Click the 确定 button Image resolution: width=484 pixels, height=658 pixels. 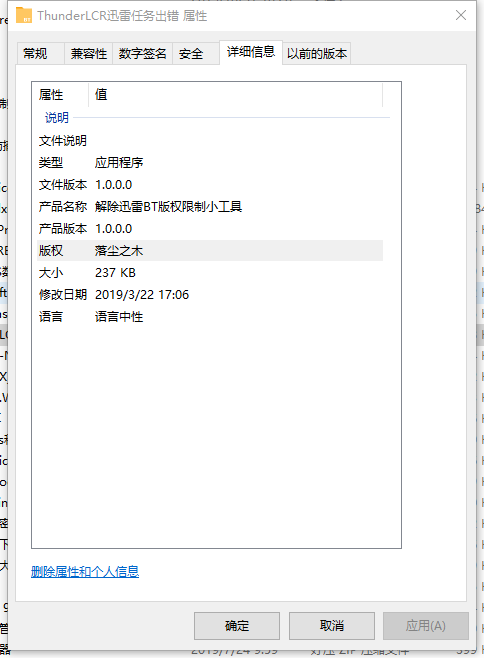coord(237,626)
